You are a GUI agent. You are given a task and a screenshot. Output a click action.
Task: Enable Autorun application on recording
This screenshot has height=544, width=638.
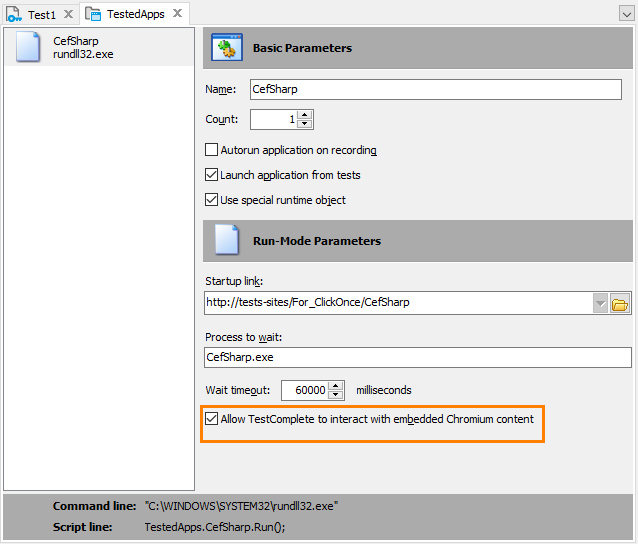211,150
